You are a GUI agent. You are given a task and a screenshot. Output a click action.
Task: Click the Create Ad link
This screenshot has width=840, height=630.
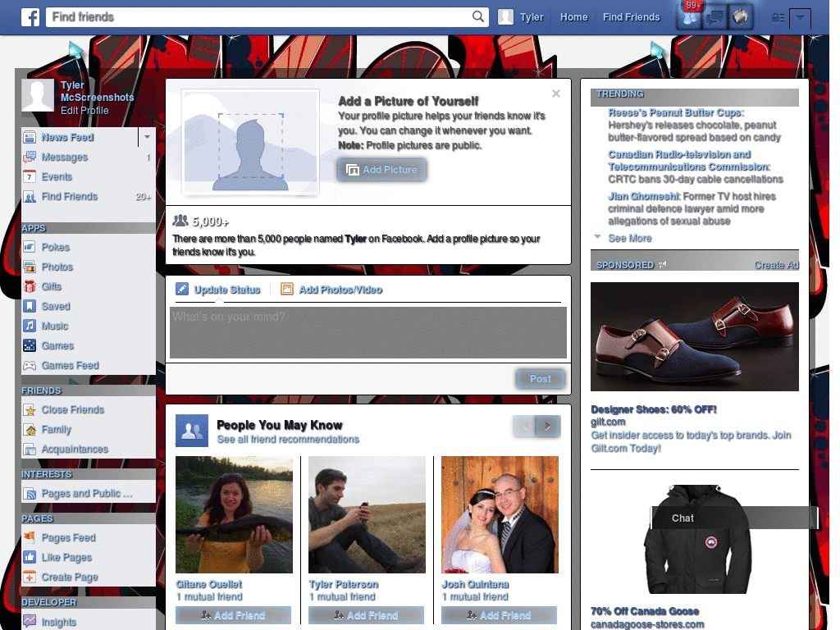click(776, 265)
